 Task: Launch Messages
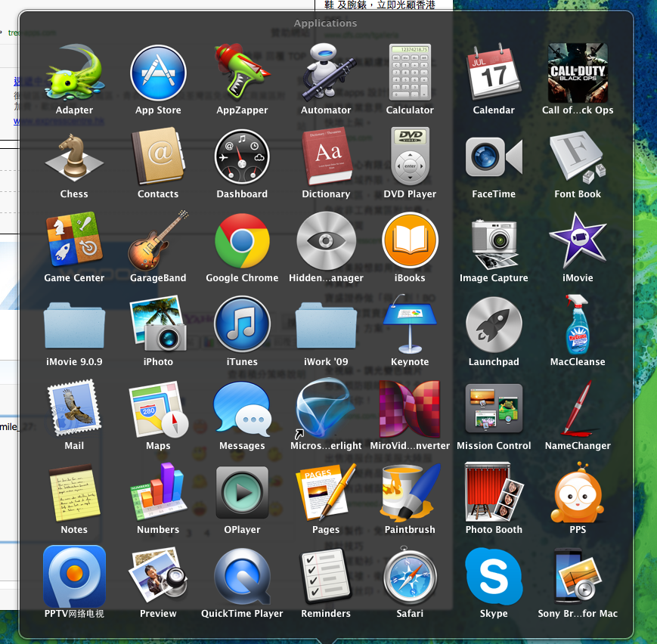242,409
